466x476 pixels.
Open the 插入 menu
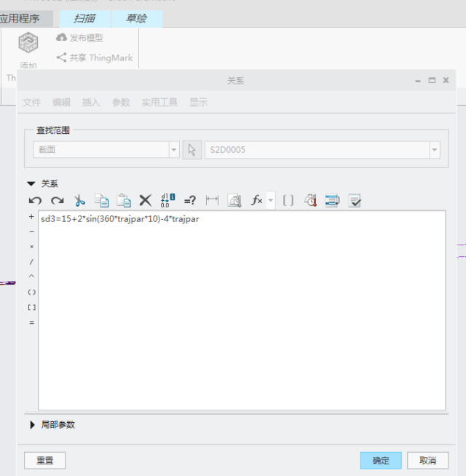pyautogui.click(x=91, y=103)
